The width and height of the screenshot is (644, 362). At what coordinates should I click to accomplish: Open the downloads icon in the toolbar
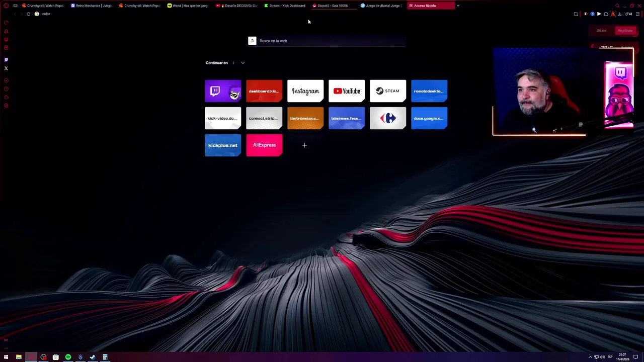620,14
